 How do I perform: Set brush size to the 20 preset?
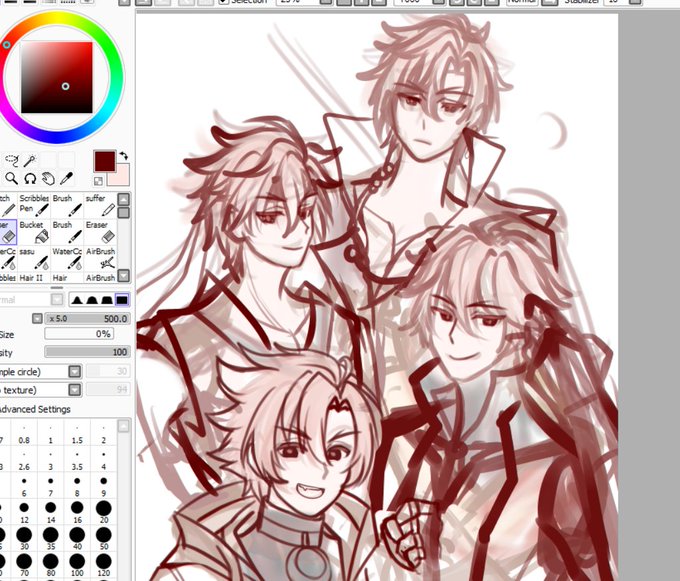click(x=104, y=512)
